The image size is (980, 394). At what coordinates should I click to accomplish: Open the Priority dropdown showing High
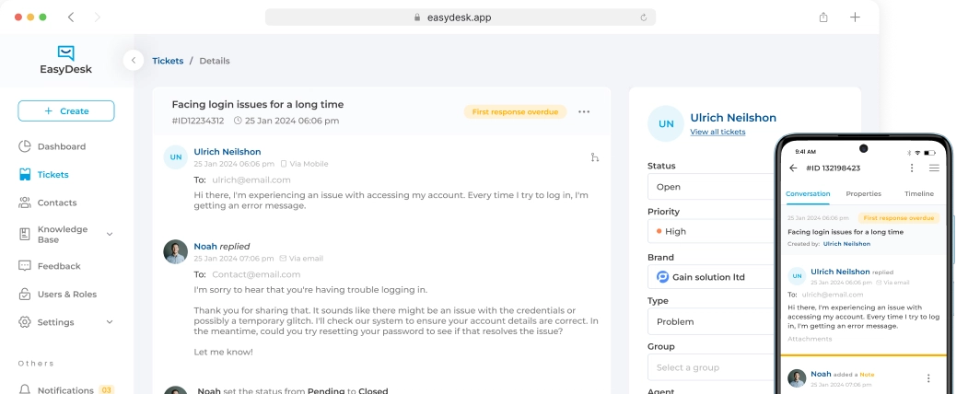(711, 231)
